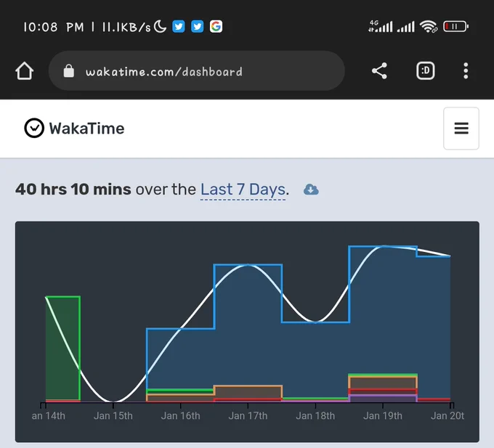Tap the Google notification icon
This screenshot has height=448, width=494.
point(216,26)
